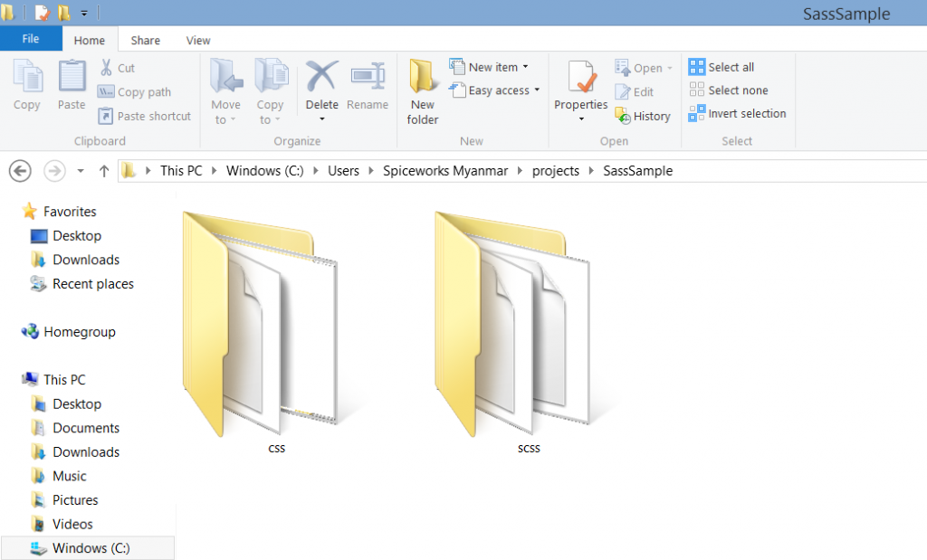The image size is (927, 560).
Task: Click the Copy path button
Action: pyautogui.click(x=134, y=91)
